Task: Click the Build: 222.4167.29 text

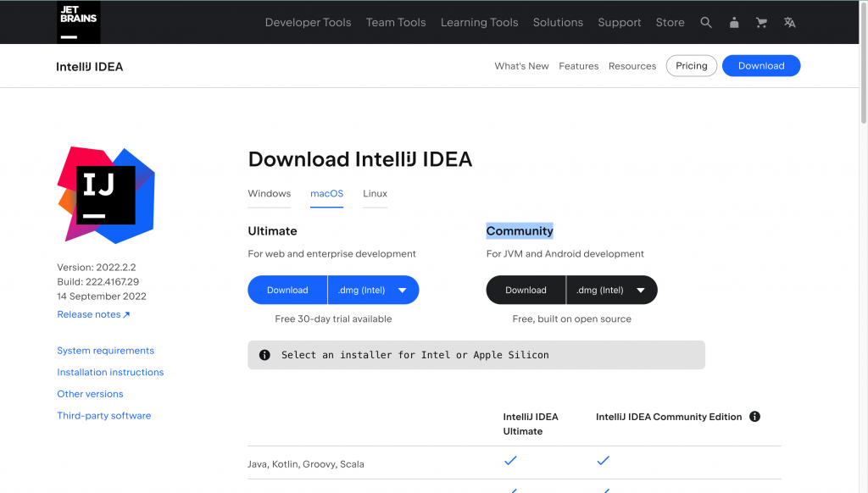Action: 98,281
